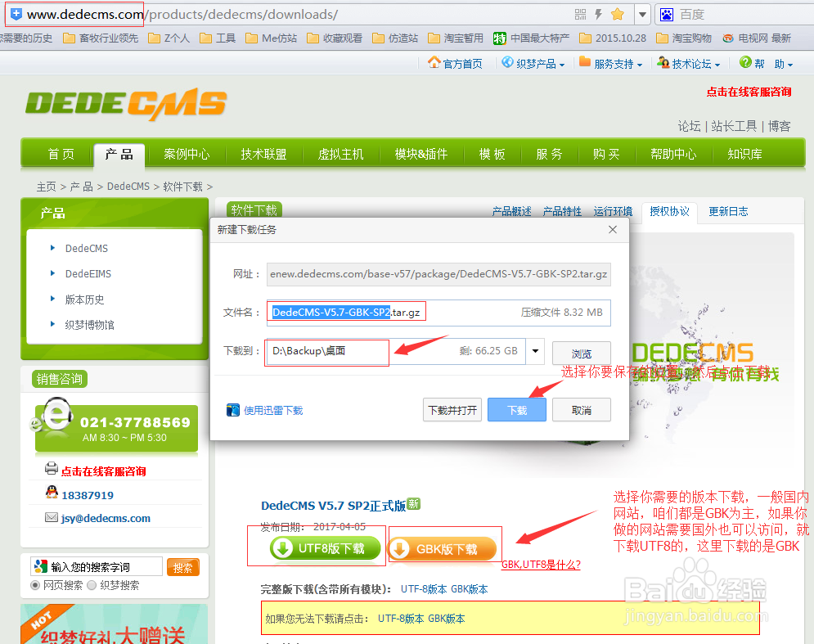Select the 模块&插件 navigation tab
This screenshot has width=814, height=644.
[421, 154]
